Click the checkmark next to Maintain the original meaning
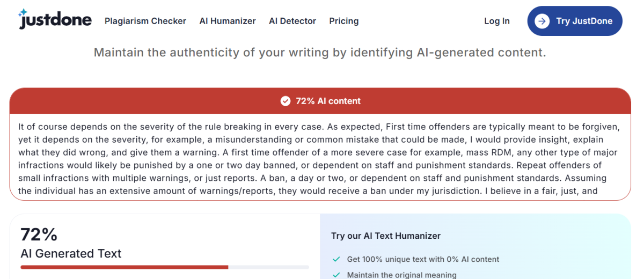The image size is (644, 279). point(336,275)
